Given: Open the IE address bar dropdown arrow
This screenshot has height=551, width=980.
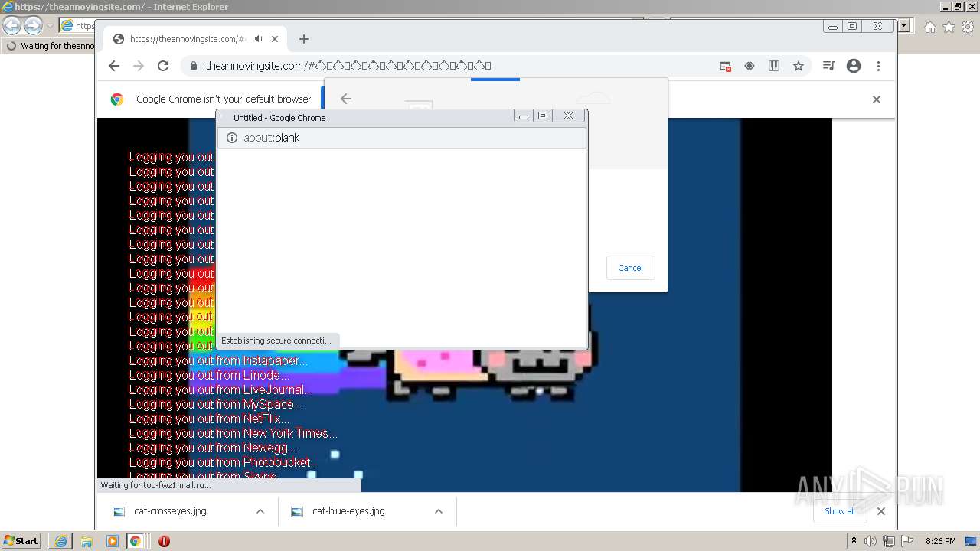Looking at the screenshot, I should (904, 25).
